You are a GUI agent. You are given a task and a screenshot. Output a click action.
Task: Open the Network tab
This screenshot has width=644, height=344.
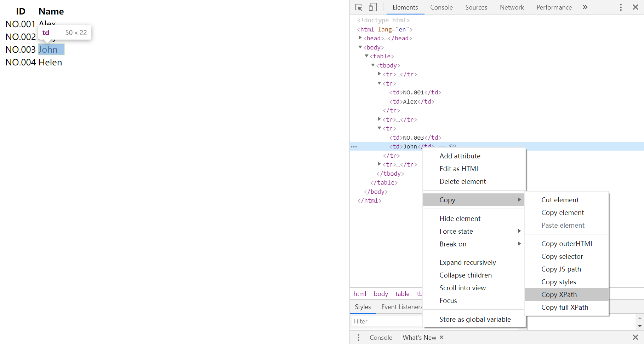(x=512, y=7)
